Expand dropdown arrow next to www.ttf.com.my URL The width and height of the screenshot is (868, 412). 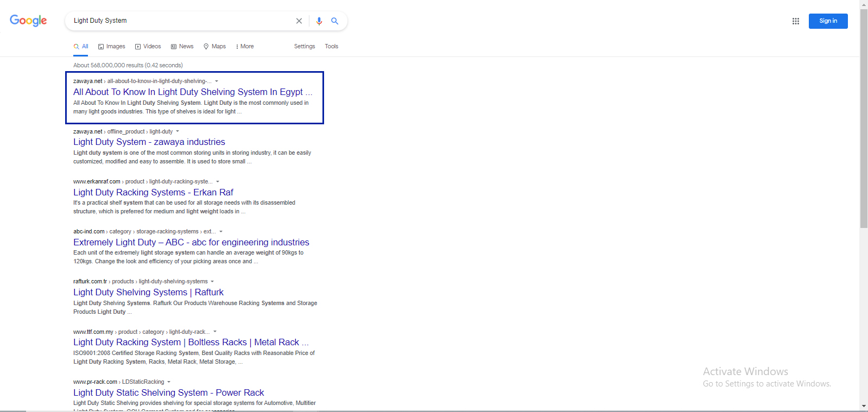[215, 332]
